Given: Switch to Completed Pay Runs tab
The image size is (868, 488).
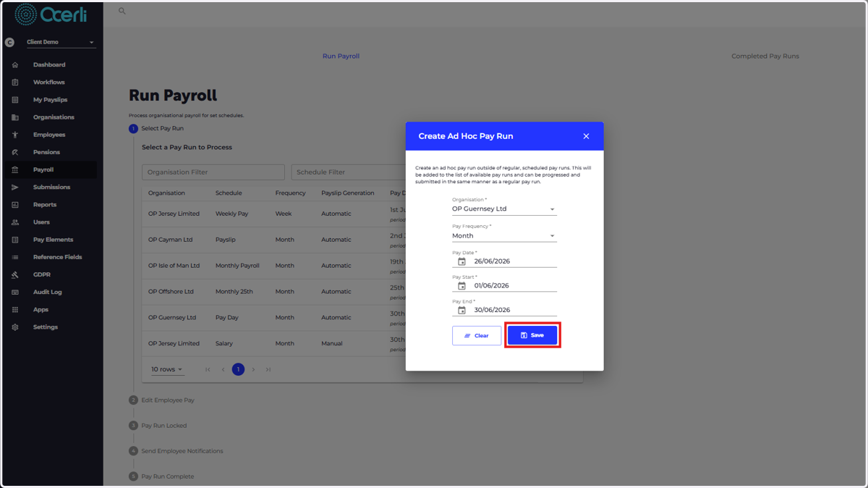Looking at the screenshot, I should [765, 56].
